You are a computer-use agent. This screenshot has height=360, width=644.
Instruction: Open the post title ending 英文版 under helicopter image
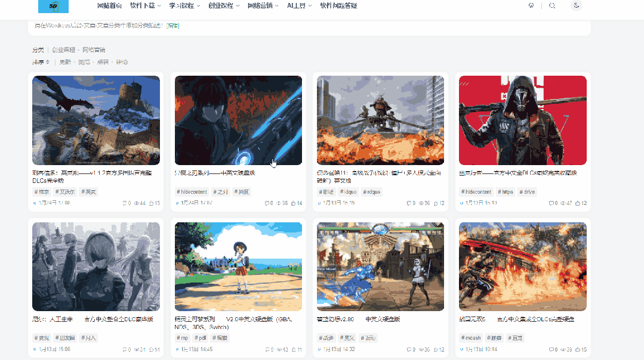378,176
